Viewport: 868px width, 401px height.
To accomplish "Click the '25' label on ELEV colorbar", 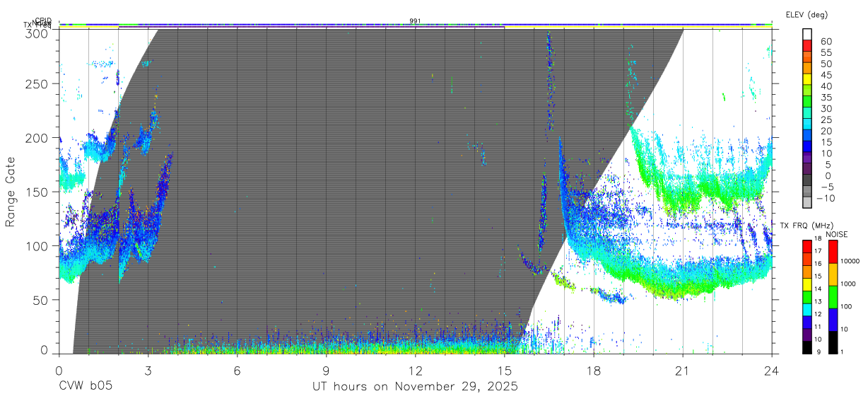I will click(x=826, y=120).
